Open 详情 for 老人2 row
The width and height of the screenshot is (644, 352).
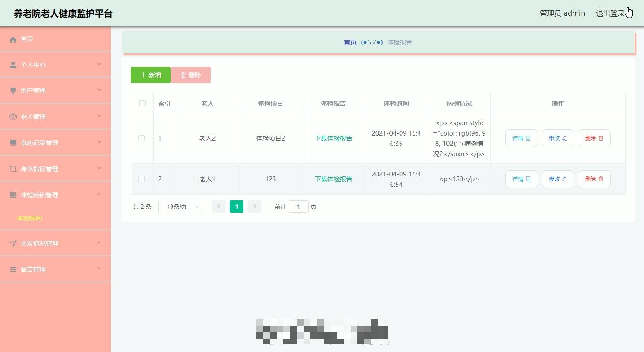click(x=521, y=138)
